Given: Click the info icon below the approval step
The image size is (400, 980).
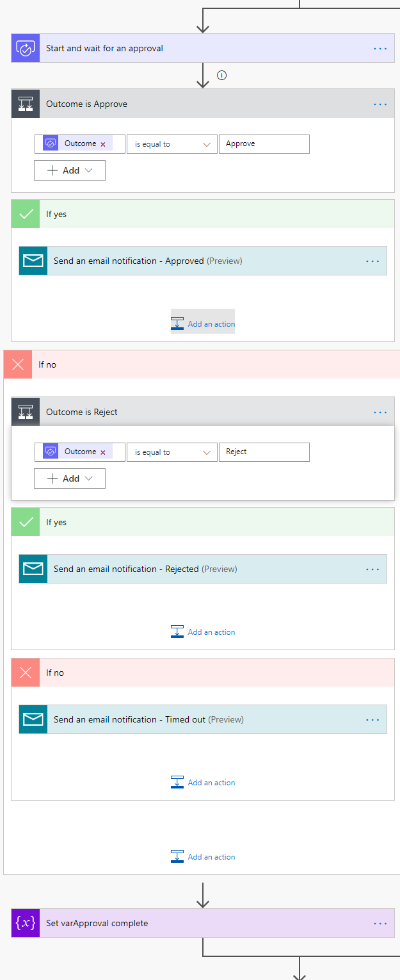Looking at the screenshot, I should [x=222, y=76].
